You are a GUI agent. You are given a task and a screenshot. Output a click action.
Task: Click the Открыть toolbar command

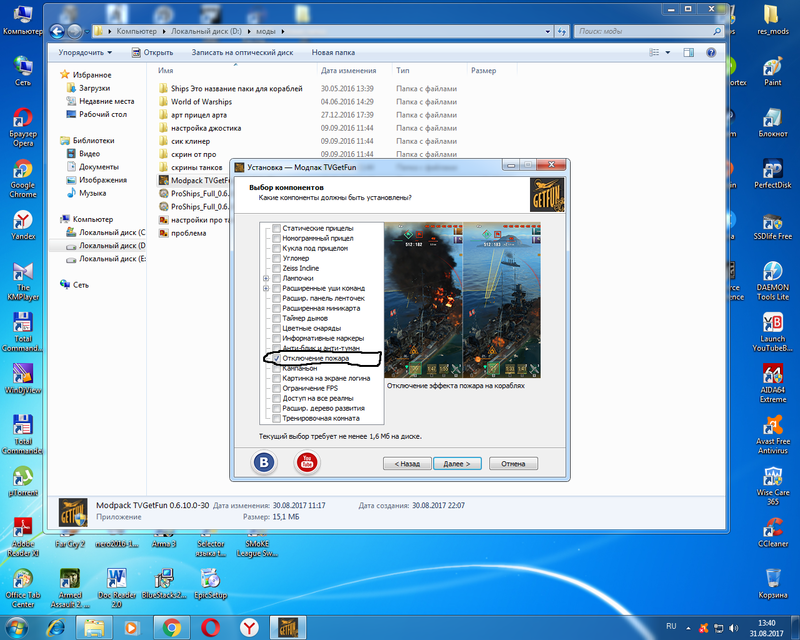tap(152, 53)
